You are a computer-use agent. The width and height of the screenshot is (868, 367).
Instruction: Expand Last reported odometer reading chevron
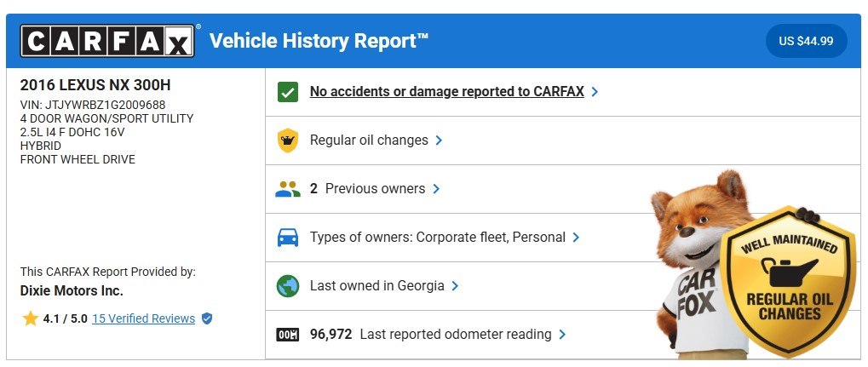coord(562,335)
